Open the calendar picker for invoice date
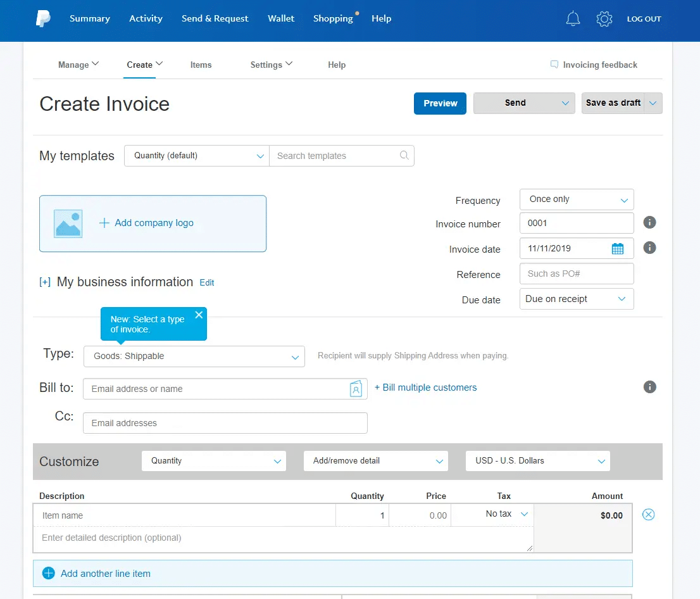Screen dimensions: 700x599 point(617,248)
